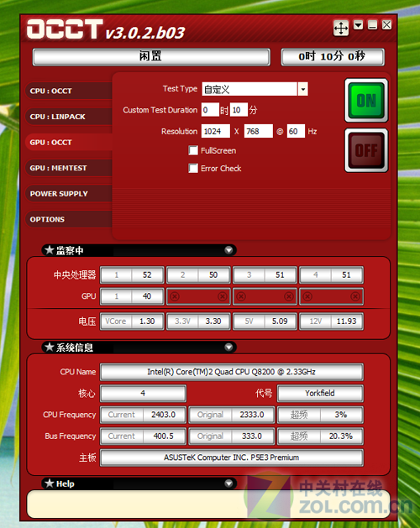Click CPU core 1 temperature 52
The height and width of the screenshot is (528, 420).
pos(147,275)
